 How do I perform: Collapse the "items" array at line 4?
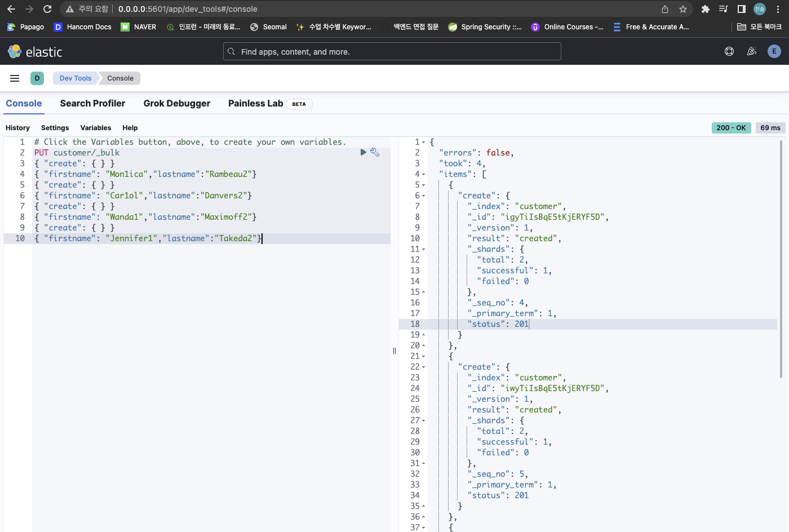click(x=424, y=175)
